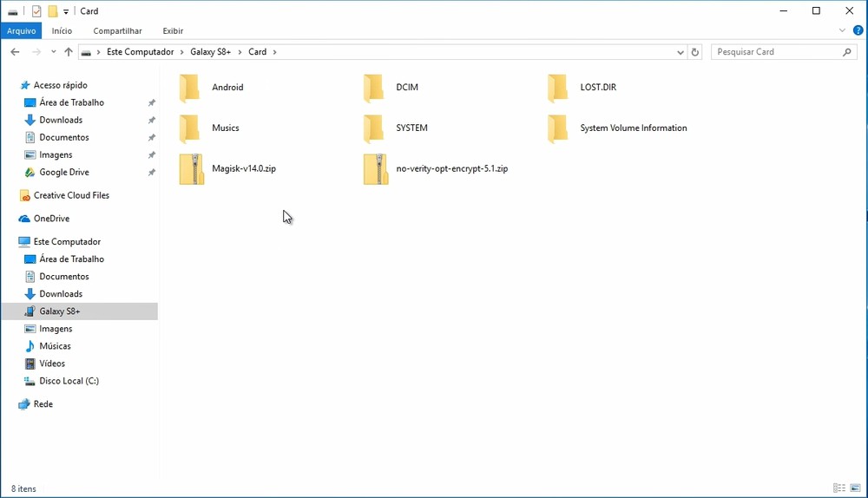Click Galaxy S8+ in the address breadcrumb
Screen dimensions: 868x498
210,52
